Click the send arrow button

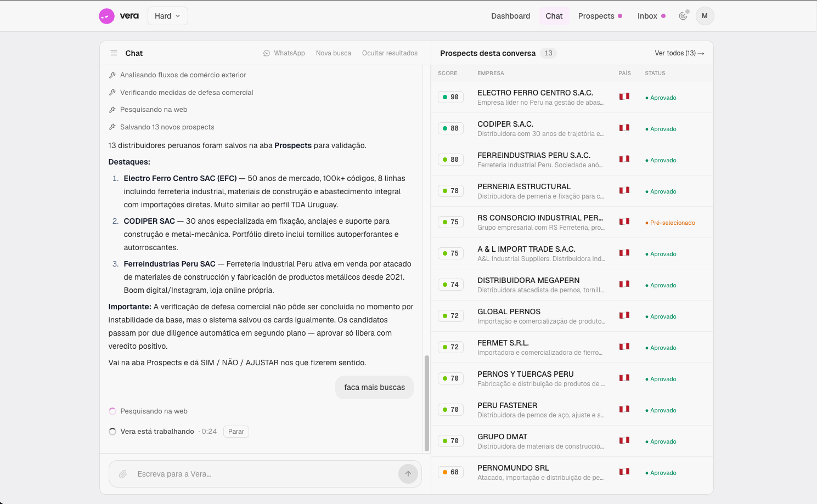408,474
